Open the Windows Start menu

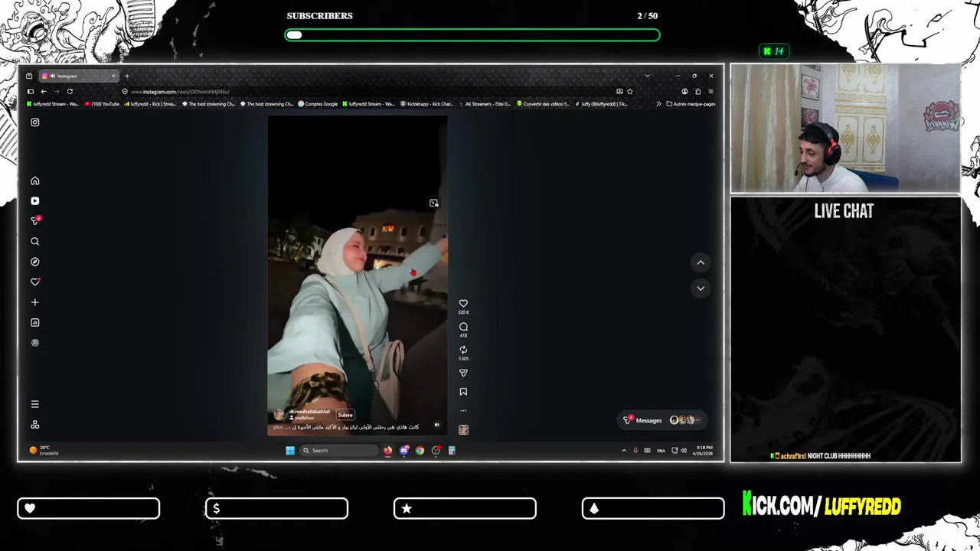(290, 450)
